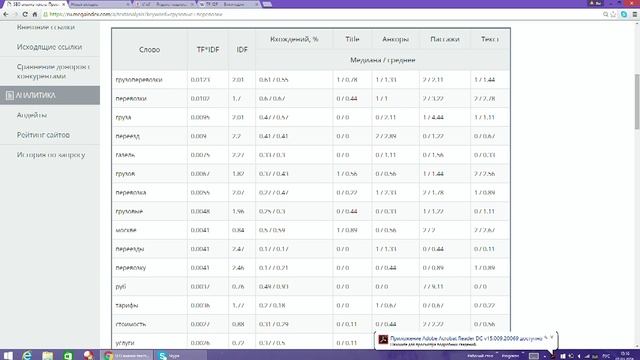Click the Медиана / среднее subheader
640x360 pixels.
382,60
